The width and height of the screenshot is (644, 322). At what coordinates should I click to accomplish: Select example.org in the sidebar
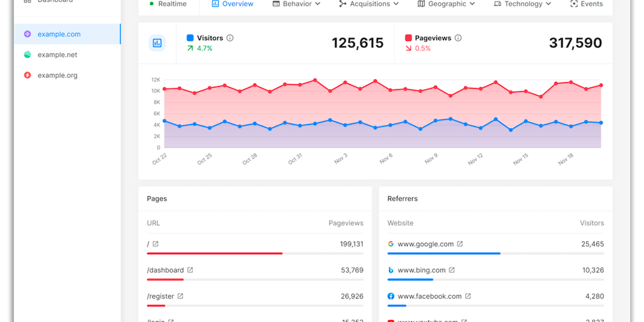point(57,75)
